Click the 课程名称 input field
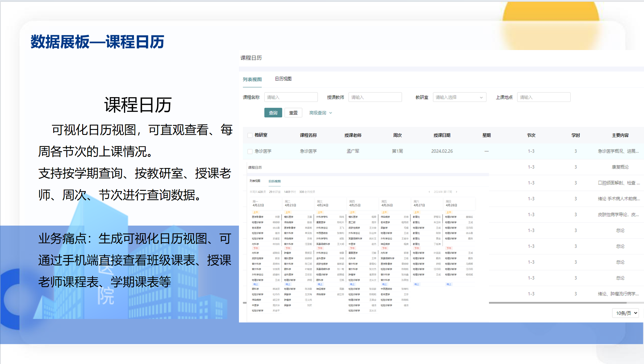 tap(291, 97)
